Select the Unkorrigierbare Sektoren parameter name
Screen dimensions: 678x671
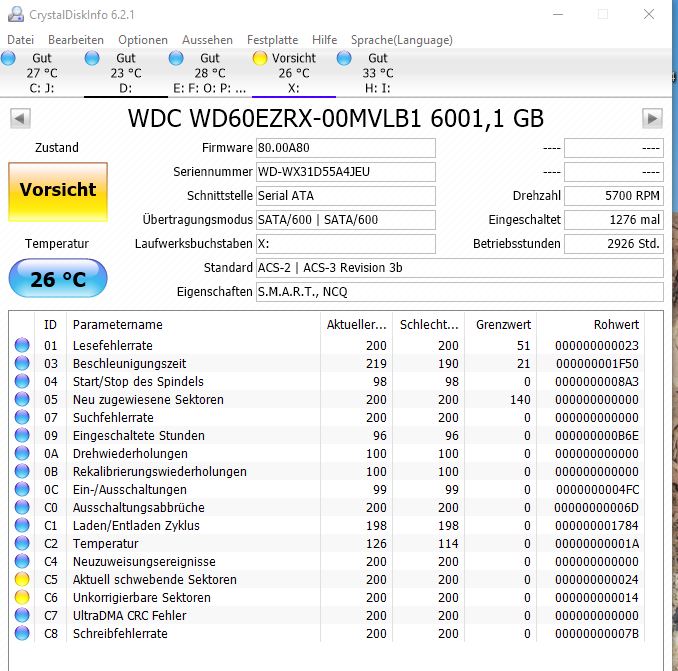[141, 598]
